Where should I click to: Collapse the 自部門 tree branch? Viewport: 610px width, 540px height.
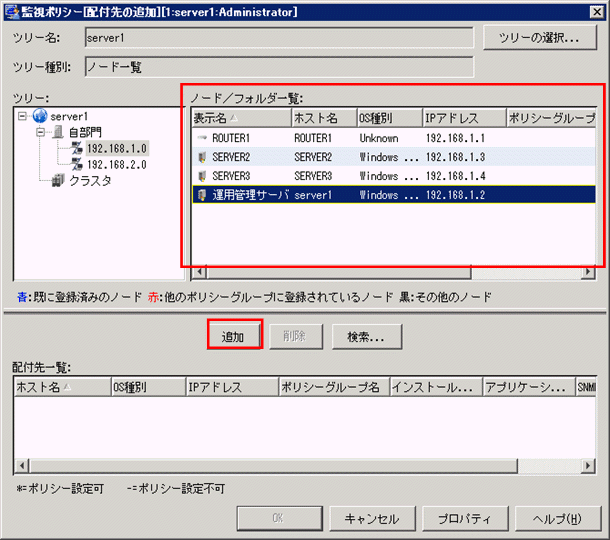[x=40, y=133]
